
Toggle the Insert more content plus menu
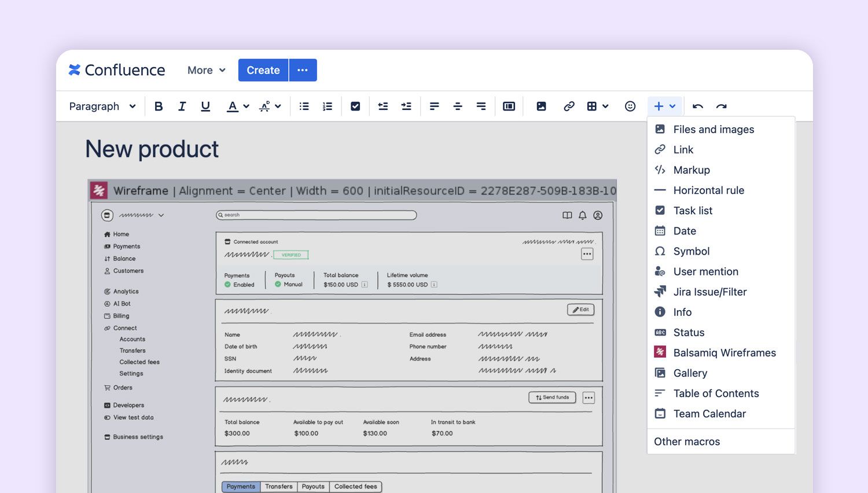[x=665, y=106]
